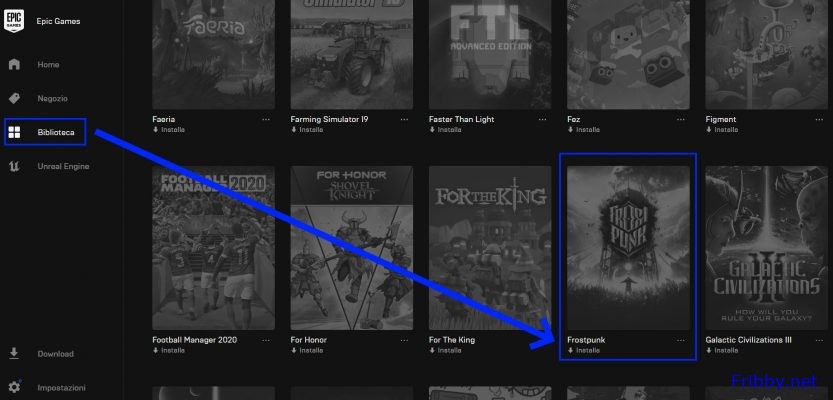This screenshot has width=833, height=400.
Task: Open the three-dot menu for Faeria
Action: [x=266, y=120]
